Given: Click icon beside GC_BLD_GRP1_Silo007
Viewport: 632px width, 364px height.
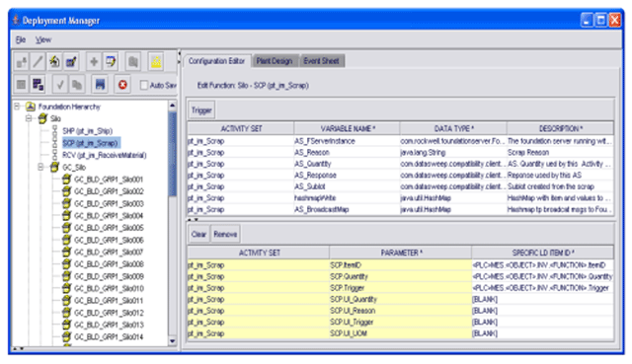Looking at the screenshot, I should point(66,252).
